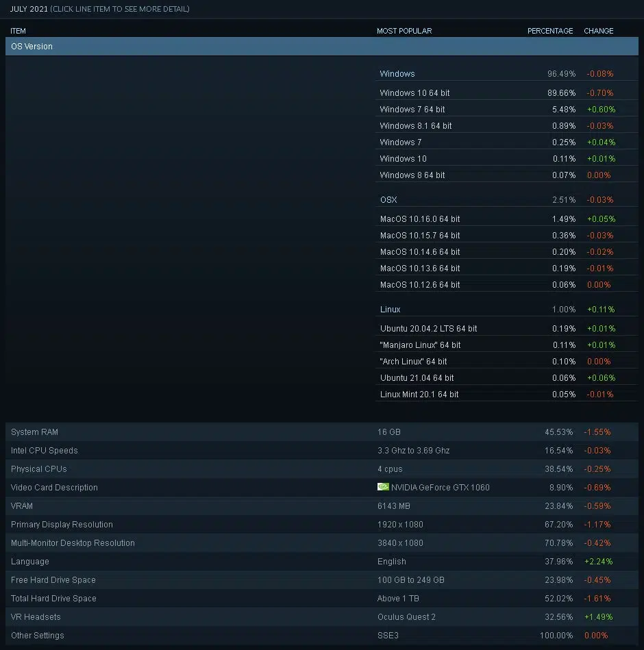Click the 1920 x 1080 value
The image size is (644, 650).
coord(400,525)
